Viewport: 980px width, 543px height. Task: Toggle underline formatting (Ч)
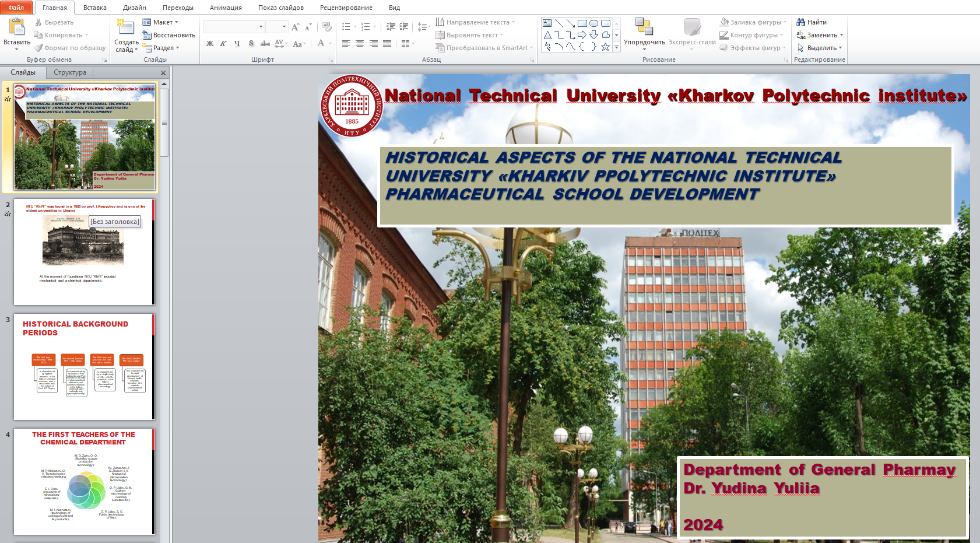tap(237, 44)
